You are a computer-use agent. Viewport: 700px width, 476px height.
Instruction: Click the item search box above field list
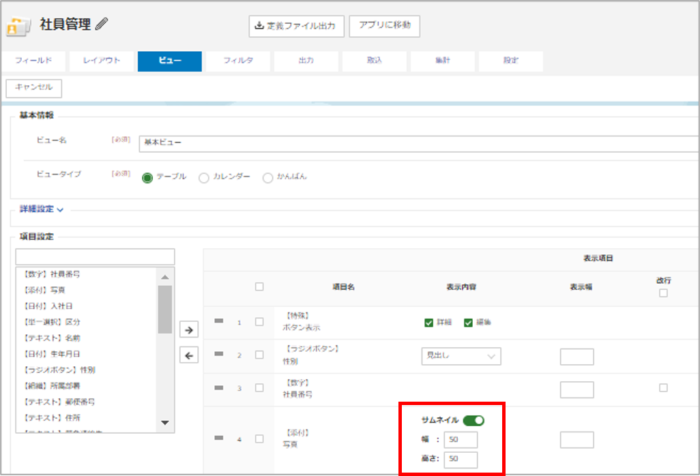coord(95,257)
